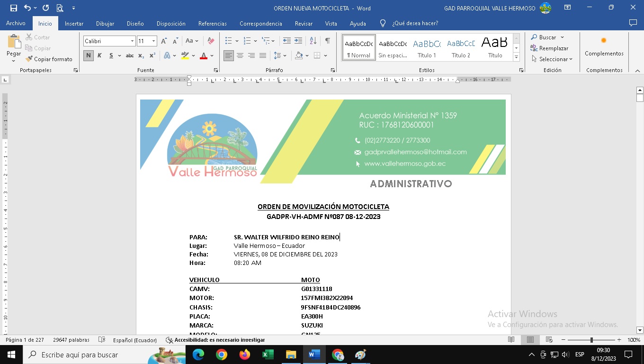This screenshot has height=364, width=644.
Task: Click the Complementos add-ins icon
Action: coord(604,41)
